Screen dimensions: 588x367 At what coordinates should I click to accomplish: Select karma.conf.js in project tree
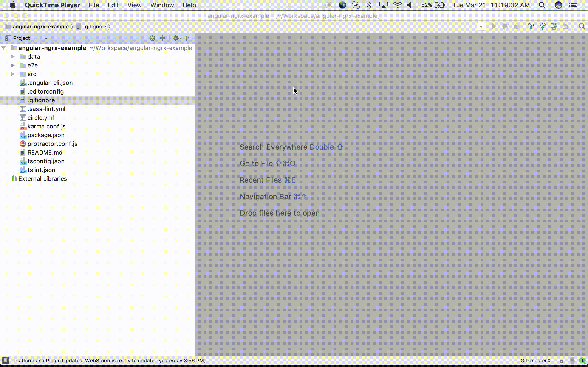[x=47, y=126]
